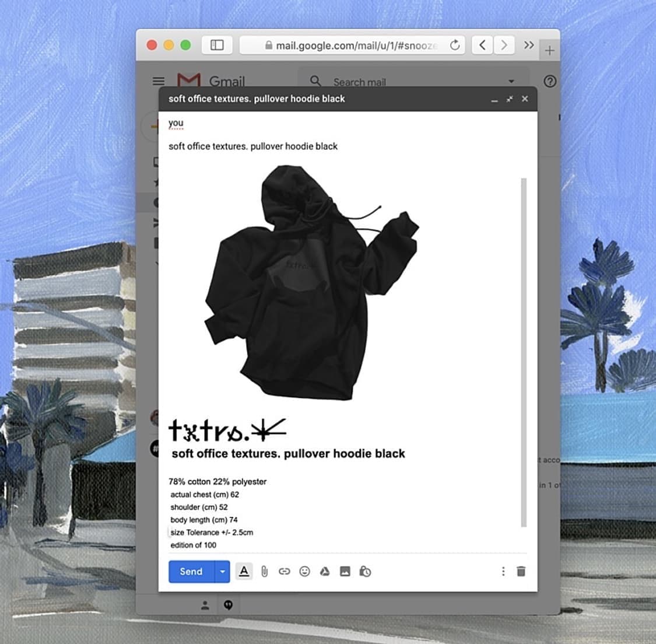Show the Safari sidebar
The width and height of the screenshot is (656, 644).
217,45
